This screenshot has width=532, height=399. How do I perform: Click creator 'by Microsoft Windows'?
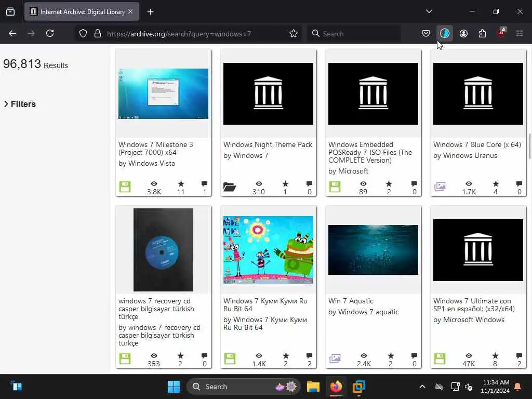coord(469,320)
